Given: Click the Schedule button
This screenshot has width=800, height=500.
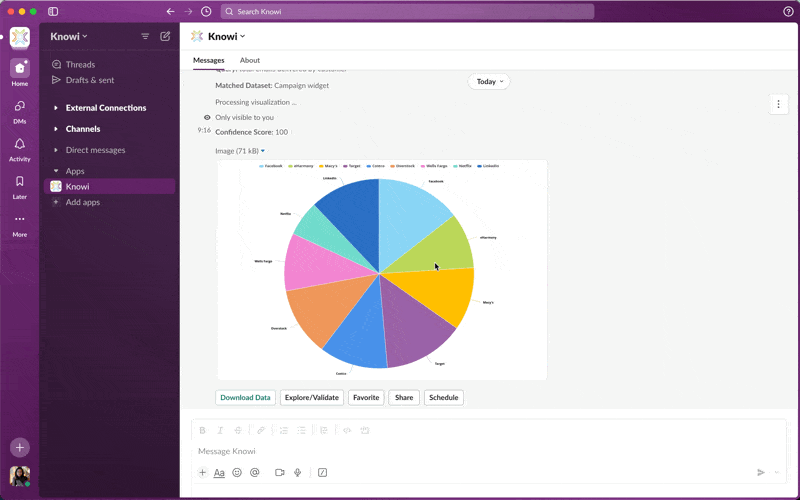Looking at the screenshot, I should [x=443, y=397].
